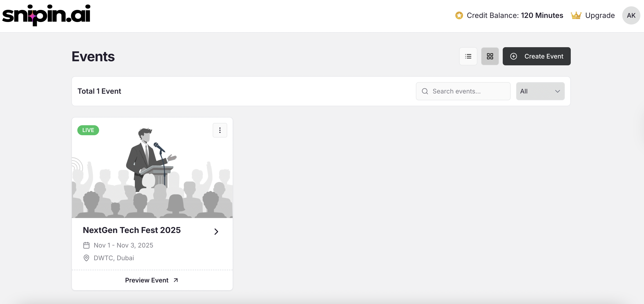Click the search magnifier icon

click(424, 91)
